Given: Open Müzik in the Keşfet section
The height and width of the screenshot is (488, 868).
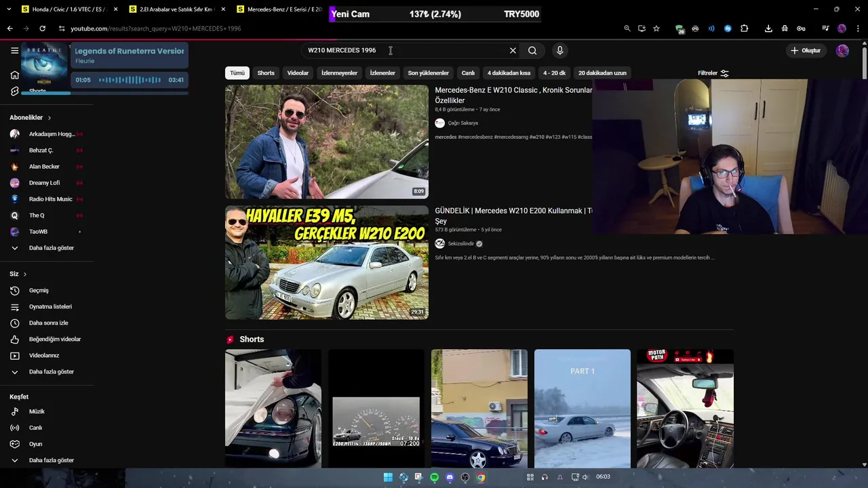Looking at the screenshot, I should [37, 411].
